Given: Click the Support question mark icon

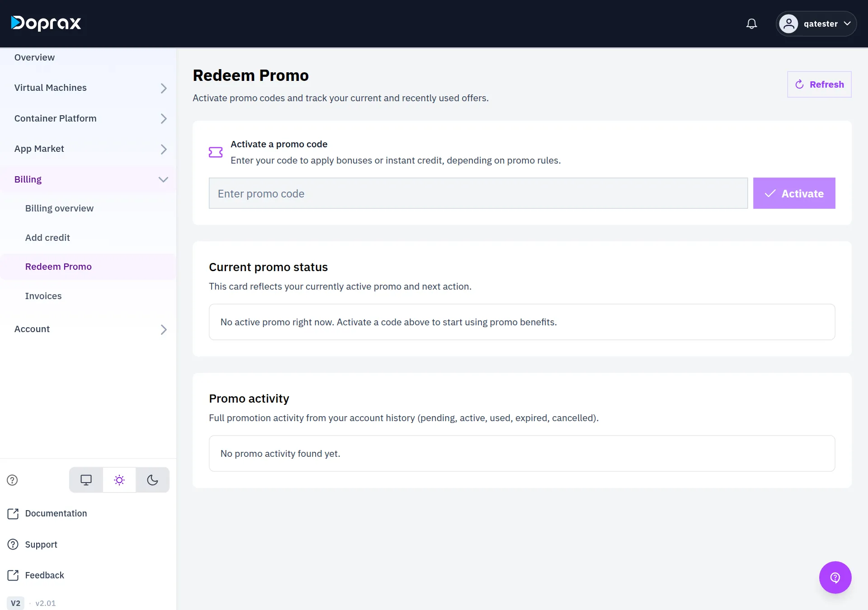Looking at the screenshot, I should click(13, 544).
